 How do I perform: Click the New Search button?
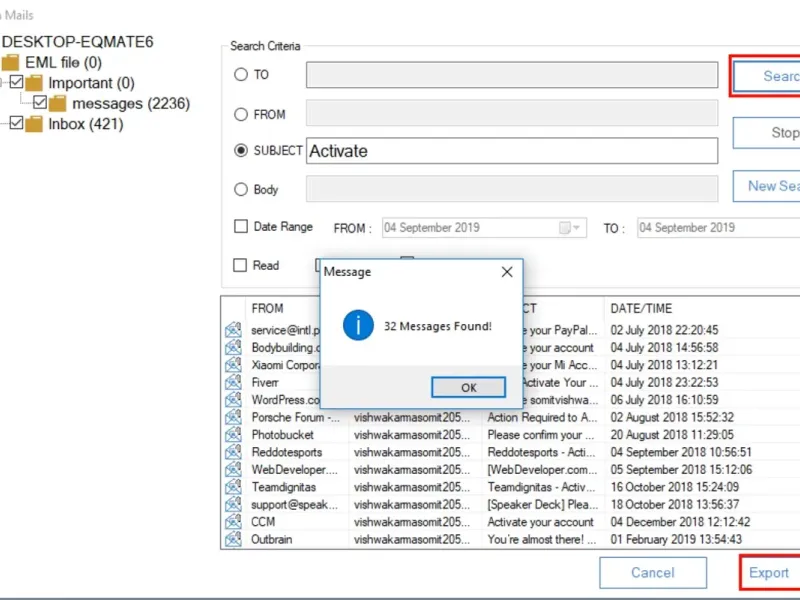(x=766, y=186)
